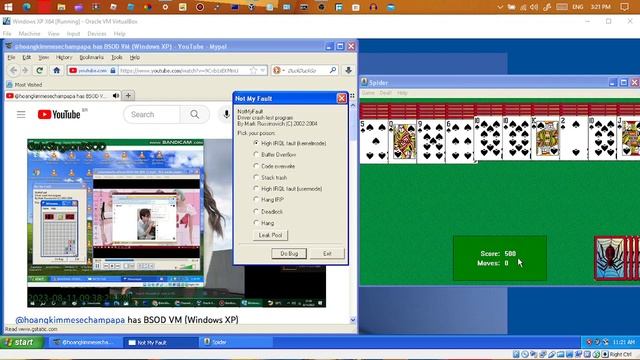Image resolution: width=640 pixels, height=360 pixels.
Task: Open the browser home page
Action: (56, 70)
